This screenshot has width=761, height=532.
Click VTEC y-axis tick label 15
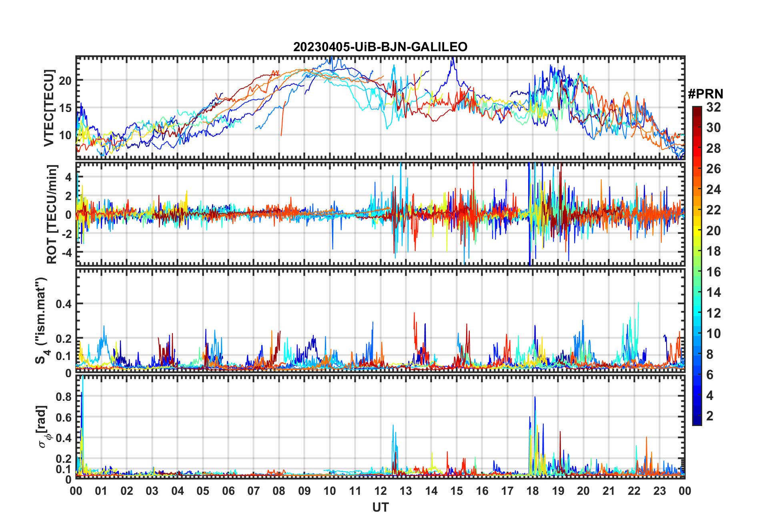[x=65, y=108]
